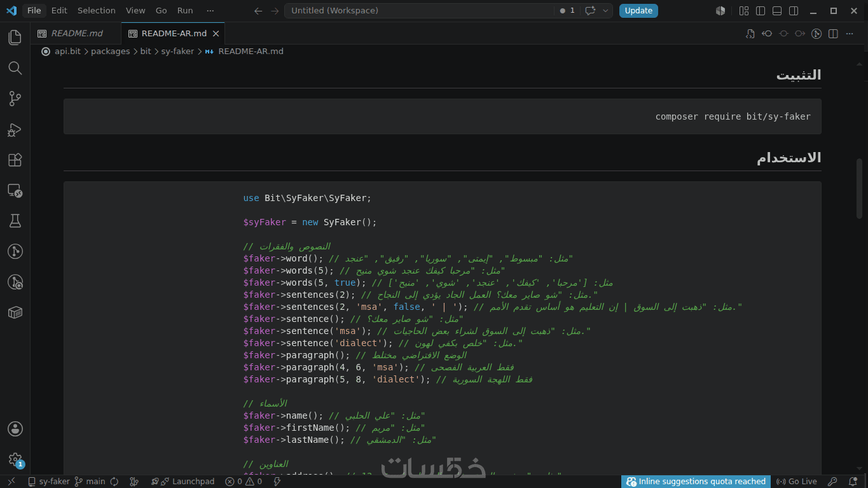Image resolution: width=868 pixels, height=488 pixels.
Task: Open the Extensions view
Action: point(15,160)
